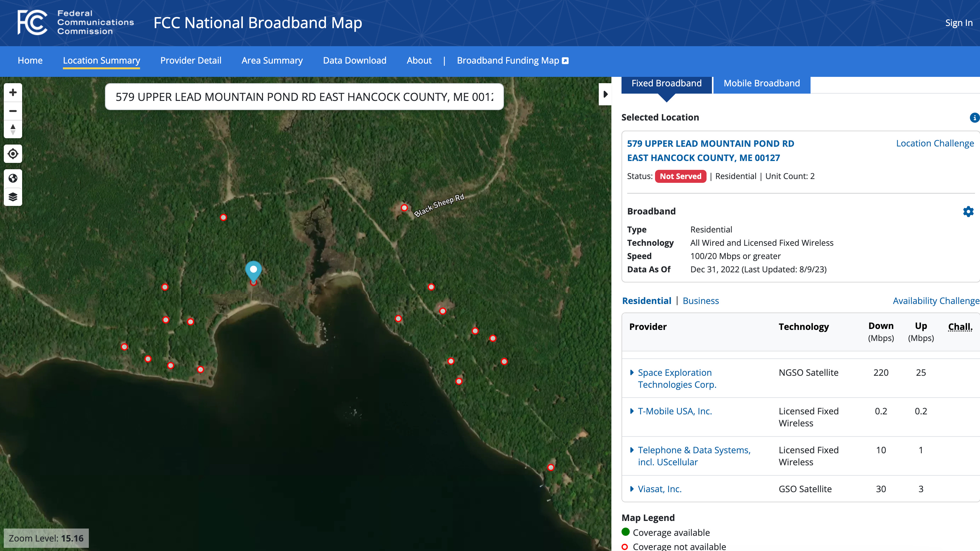Select the Residential availability view

(x=646, y=300)
